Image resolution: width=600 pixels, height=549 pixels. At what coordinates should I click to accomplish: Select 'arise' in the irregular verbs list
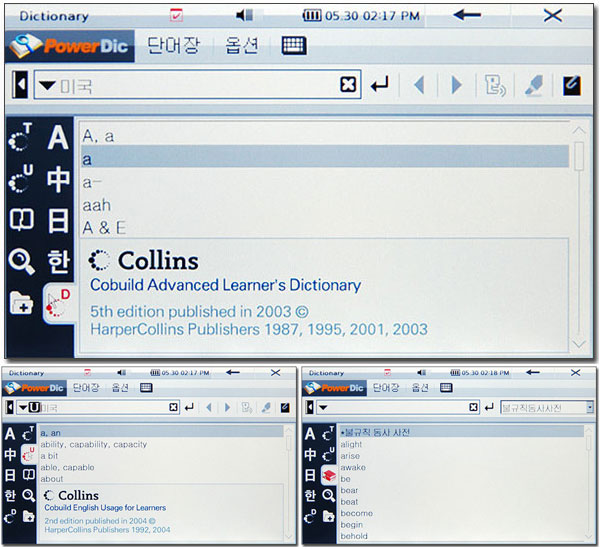click(462, 456)
